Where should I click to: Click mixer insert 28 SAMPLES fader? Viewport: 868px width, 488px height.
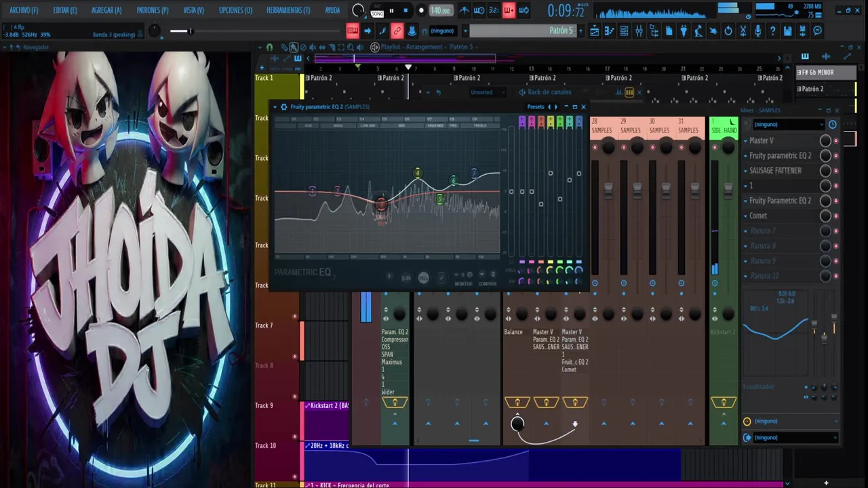point(608,190)
